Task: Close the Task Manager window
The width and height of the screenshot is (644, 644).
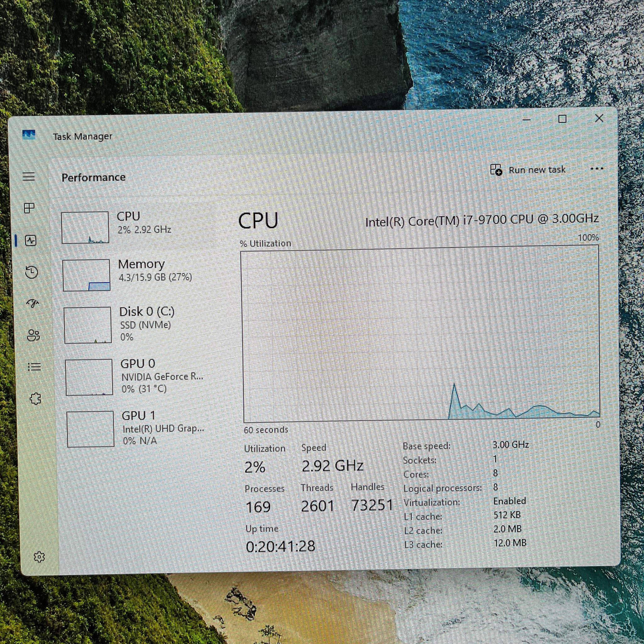Action: pyautogui.click(x=599, y=118)
